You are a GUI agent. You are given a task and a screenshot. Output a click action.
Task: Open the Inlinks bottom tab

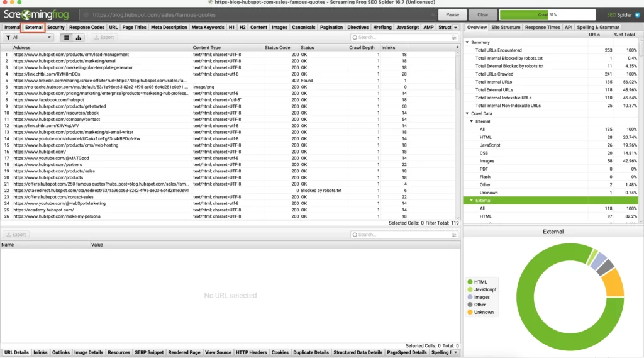click(x=40, y=353)
